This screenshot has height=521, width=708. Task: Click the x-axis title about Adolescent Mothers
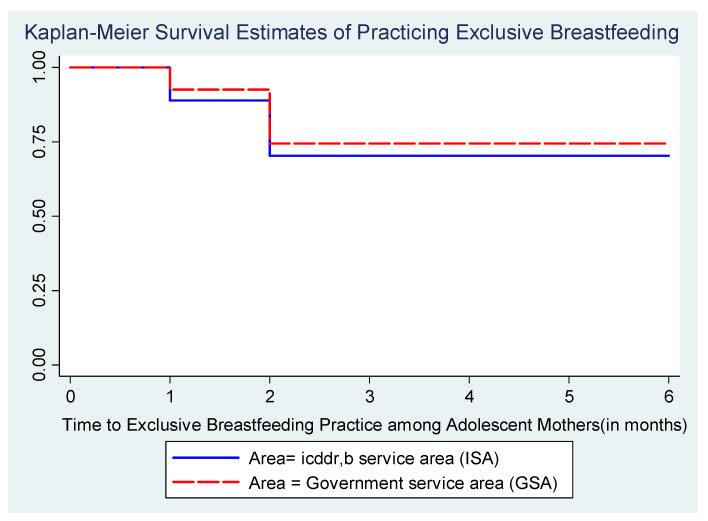pos(374,425)
